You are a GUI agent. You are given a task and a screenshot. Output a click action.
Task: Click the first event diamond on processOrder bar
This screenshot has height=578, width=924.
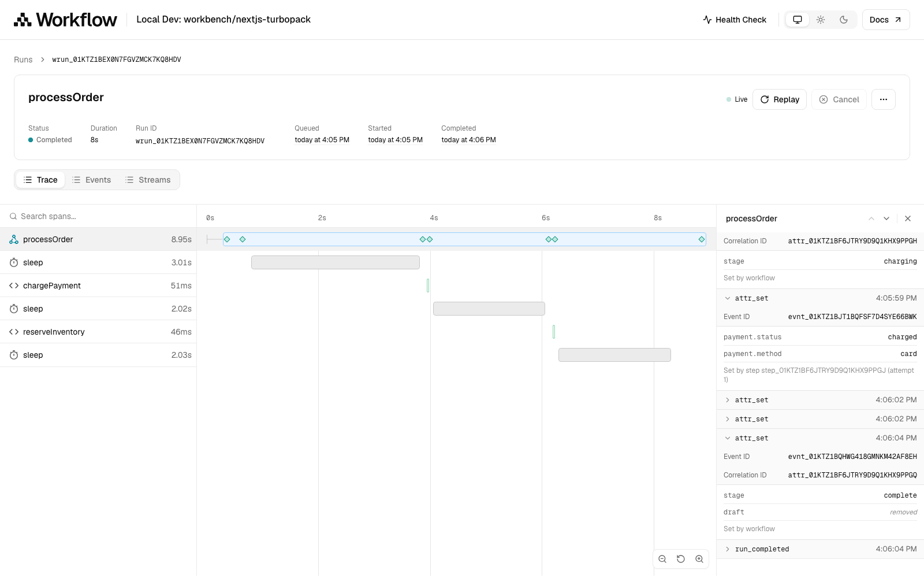pos(228,239)
